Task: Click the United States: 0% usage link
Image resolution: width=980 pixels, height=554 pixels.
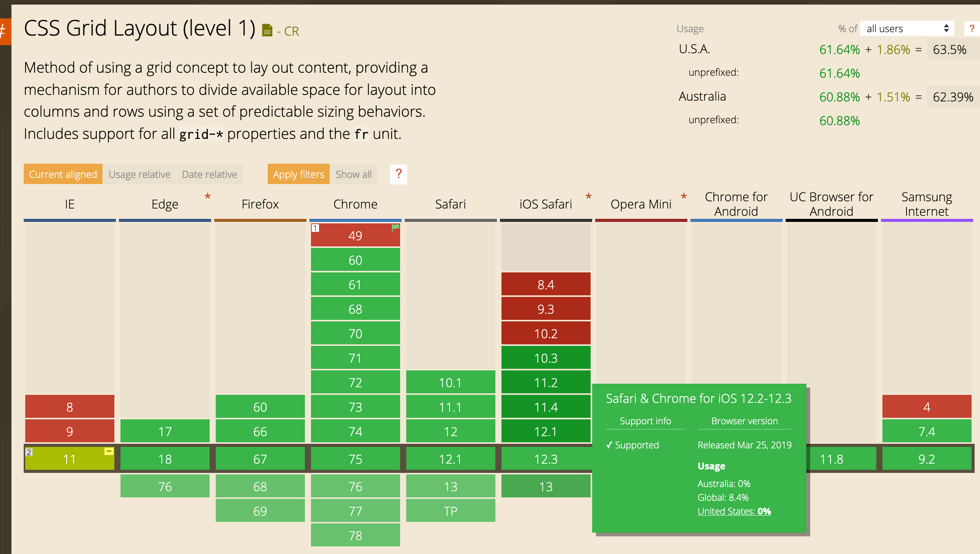Action: [x=734, y=512]
